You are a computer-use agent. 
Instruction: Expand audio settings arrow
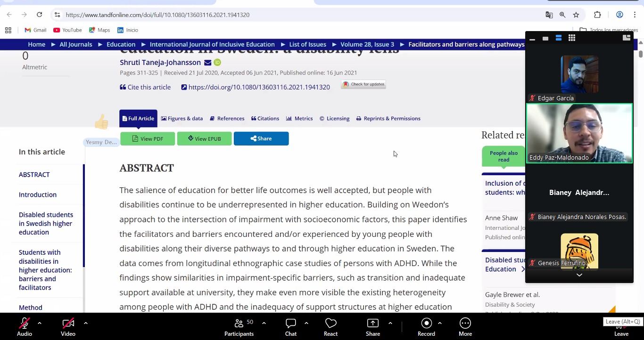click(x=40, y=323)
